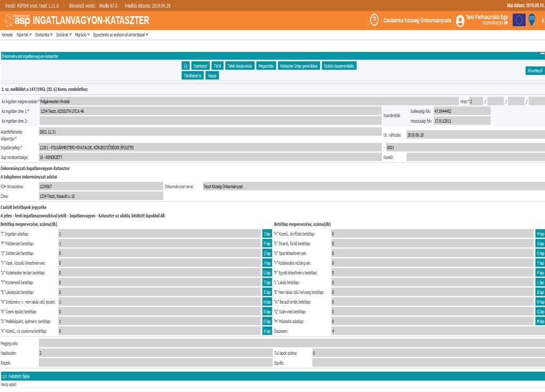Click the Feltöltött fájlok section header
Screen dimensions: 545x392
click(272, 376)
